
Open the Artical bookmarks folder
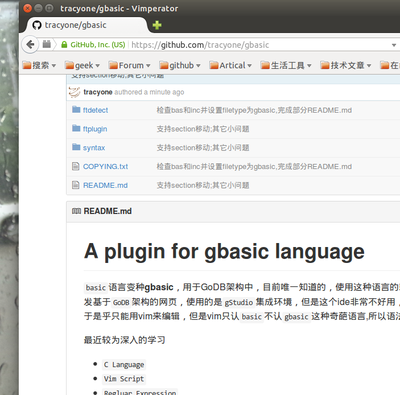tap(230, 65)
